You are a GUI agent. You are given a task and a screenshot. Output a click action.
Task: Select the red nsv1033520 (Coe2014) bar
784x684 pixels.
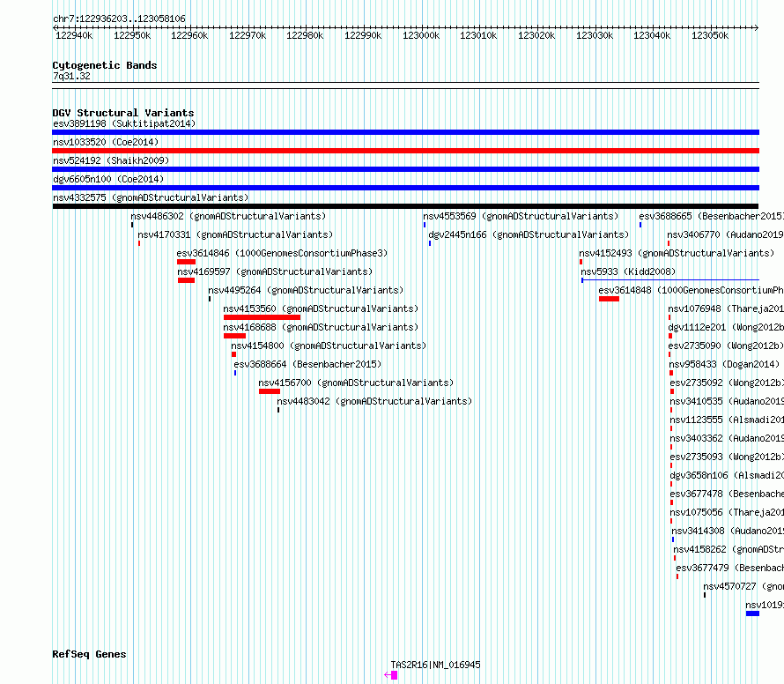(405, 151)
